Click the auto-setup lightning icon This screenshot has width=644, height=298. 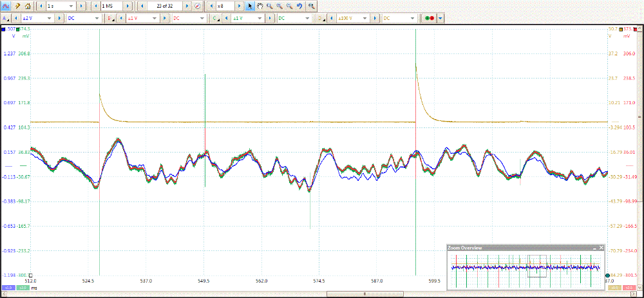point(18,5)
